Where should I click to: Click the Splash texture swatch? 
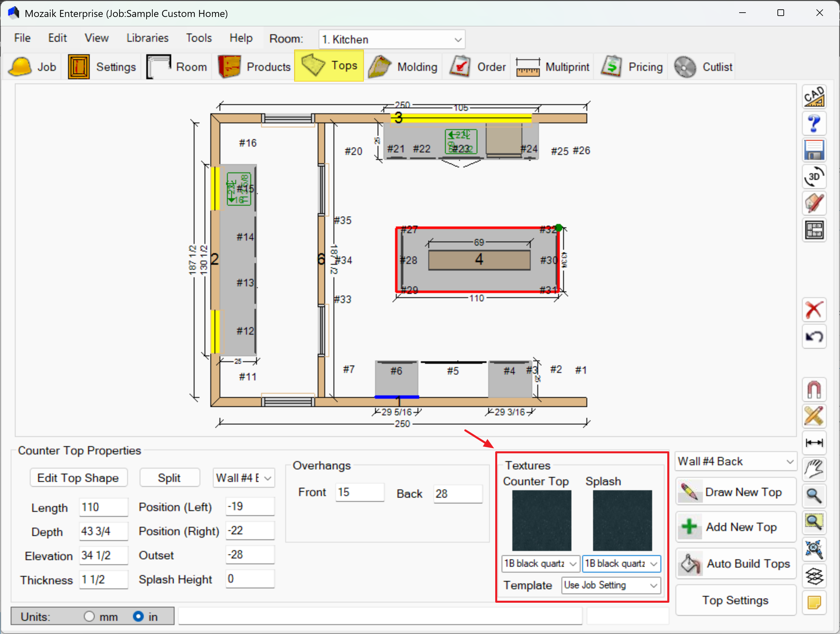[622, 520]
